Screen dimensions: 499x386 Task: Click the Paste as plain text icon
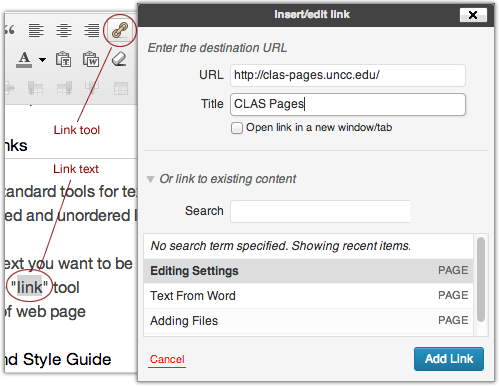coord(63,60)
